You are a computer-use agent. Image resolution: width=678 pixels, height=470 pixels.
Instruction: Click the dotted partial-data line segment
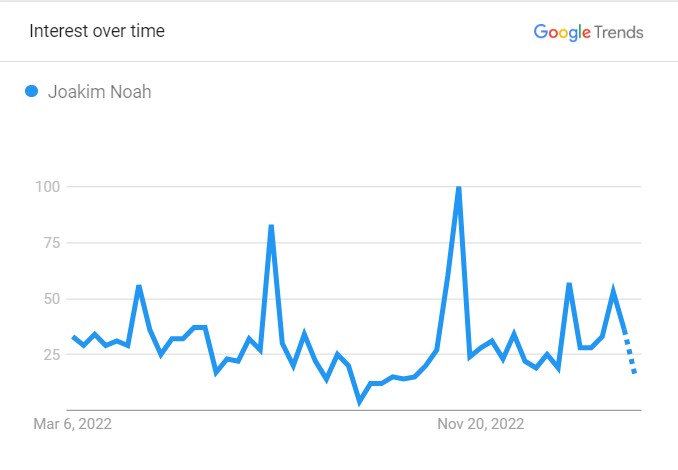(630, 353)
